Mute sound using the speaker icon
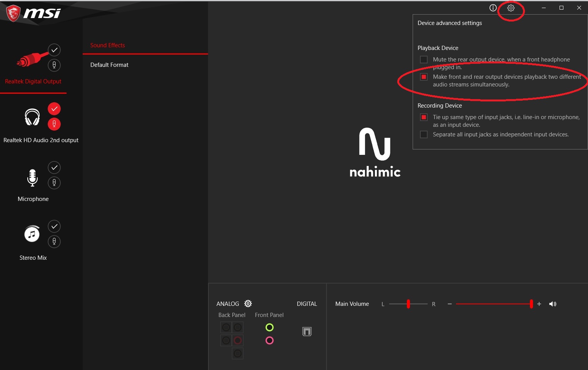The width and height of the screenshot is (588, 370). [553, 304]
